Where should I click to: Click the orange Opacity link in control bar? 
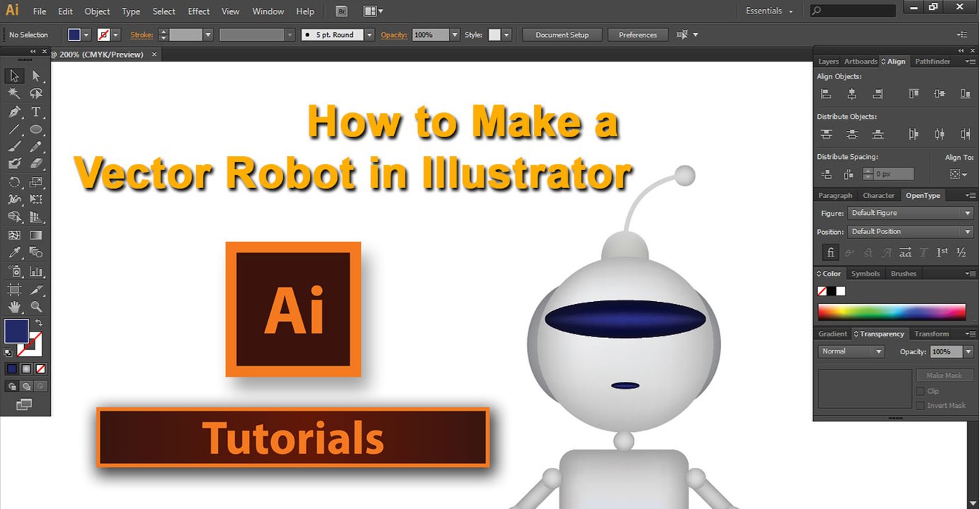(394, 35)
